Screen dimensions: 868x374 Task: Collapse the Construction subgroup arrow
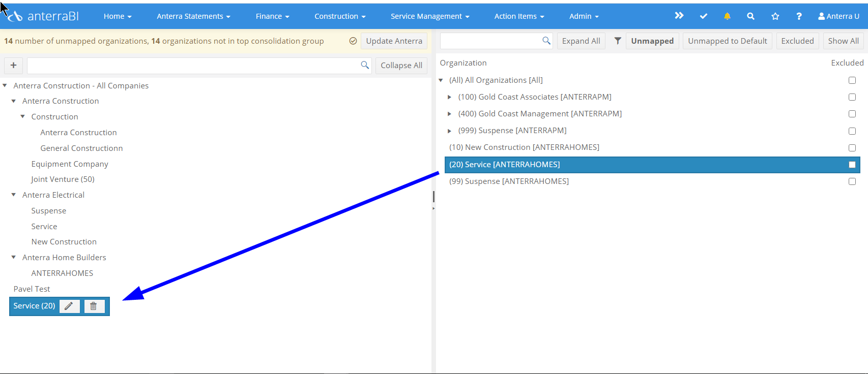(x=23, y=116)
